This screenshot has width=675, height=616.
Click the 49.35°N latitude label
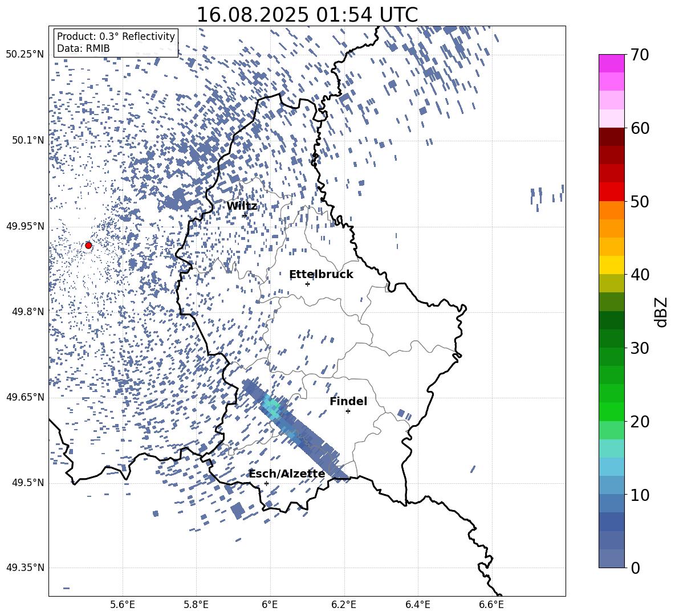click(25, 568)
